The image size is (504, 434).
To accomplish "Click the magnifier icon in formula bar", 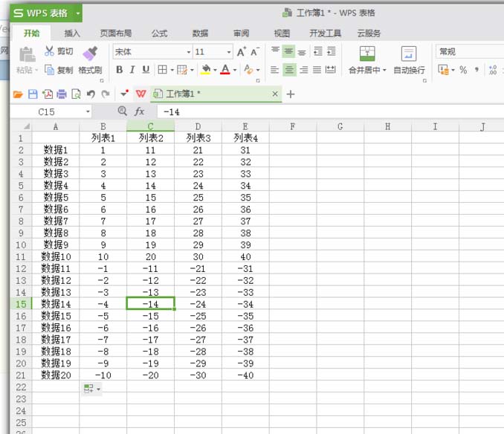I will click(x=122, y=111).
